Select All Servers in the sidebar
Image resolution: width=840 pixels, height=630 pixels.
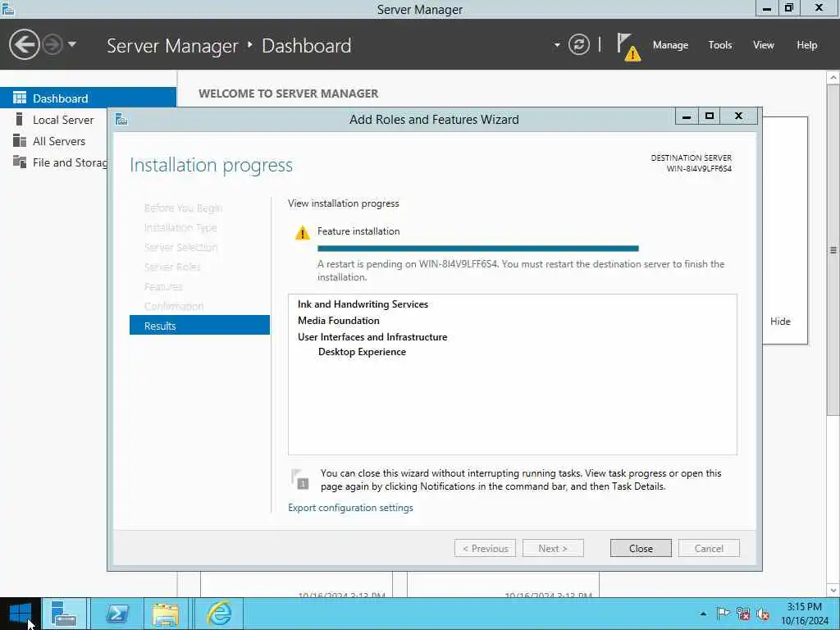pos(59,141)
